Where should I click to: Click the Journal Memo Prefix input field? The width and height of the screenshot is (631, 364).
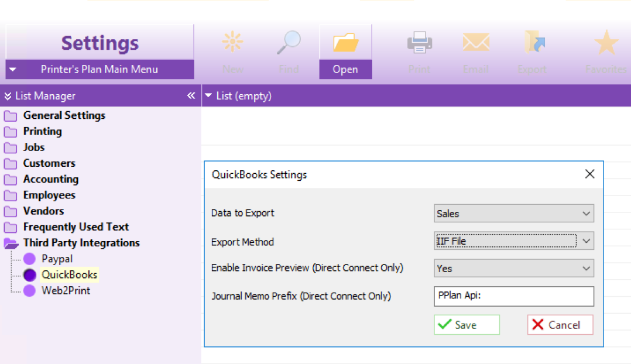(x=514, y=296)
